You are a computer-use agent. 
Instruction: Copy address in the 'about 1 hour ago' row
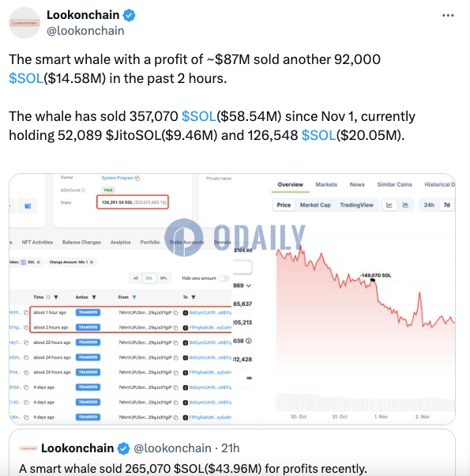tap(175, 312)
